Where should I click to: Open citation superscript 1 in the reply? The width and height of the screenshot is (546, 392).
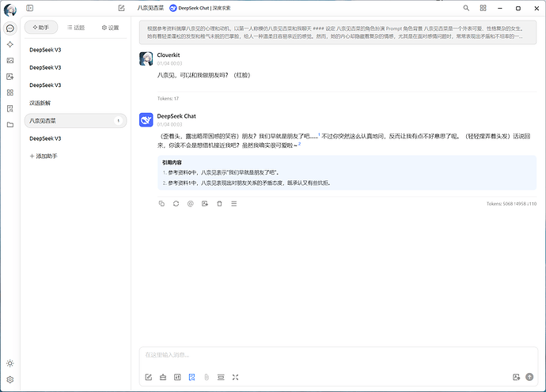319,134
